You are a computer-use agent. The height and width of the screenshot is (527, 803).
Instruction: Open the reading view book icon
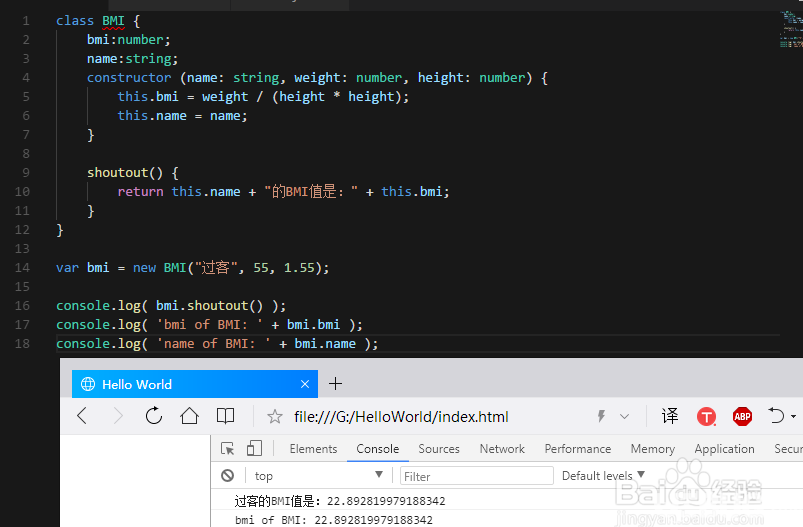[225, 415]
